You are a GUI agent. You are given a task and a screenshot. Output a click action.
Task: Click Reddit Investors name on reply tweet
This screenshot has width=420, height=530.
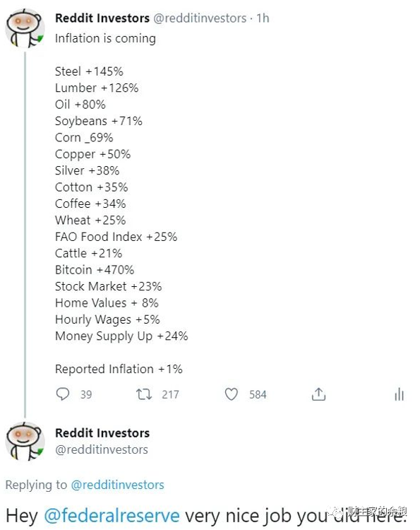(x=102, y=433)
